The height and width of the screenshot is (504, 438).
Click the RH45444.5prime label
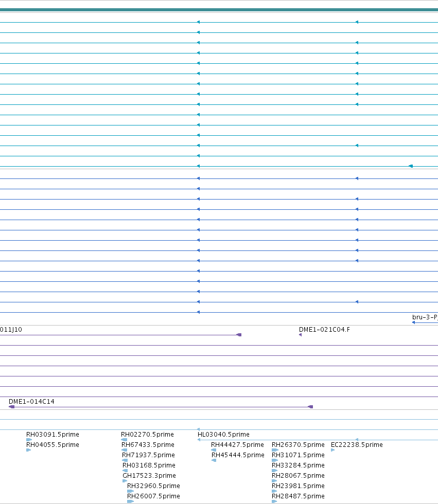[238, 455]
